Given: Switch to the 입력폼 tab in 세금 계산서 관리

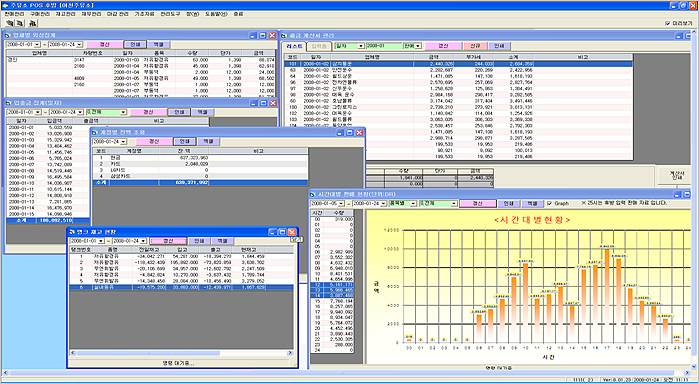Looking at the screenshot, I should coord(319,46).
